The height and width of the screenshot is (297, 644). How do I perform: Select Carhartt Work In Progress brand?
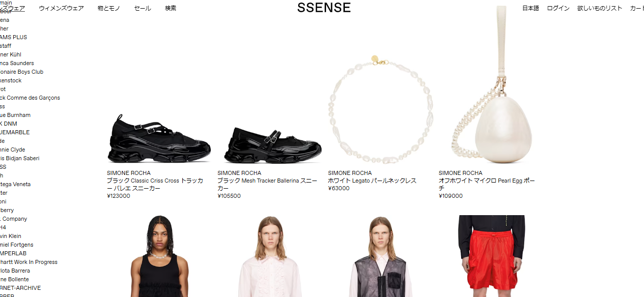[x=28, y=262]
